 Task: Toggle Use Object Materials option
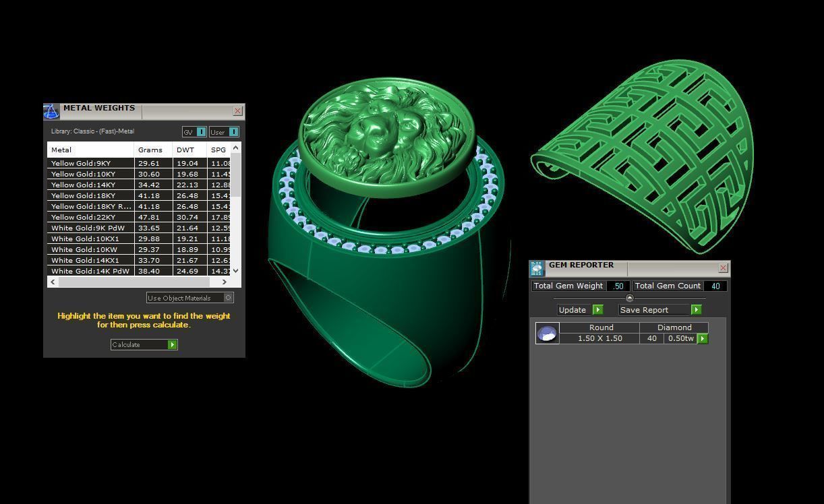(x=190, y=298)
